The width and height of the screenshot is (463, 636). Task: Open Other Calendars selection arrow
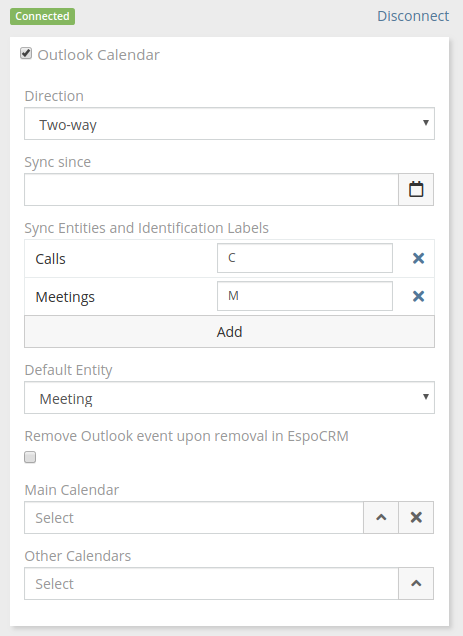coord(416,584)
